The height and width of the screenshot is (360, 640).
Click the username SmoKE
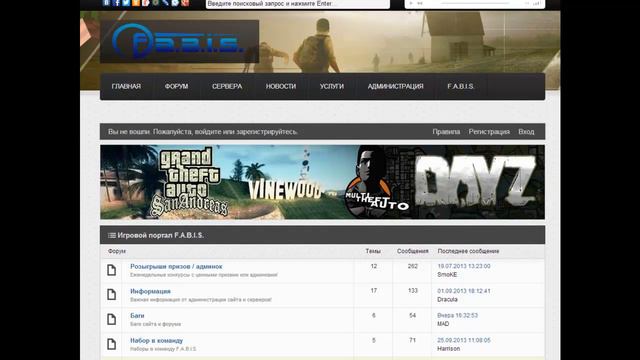(447, 275)
